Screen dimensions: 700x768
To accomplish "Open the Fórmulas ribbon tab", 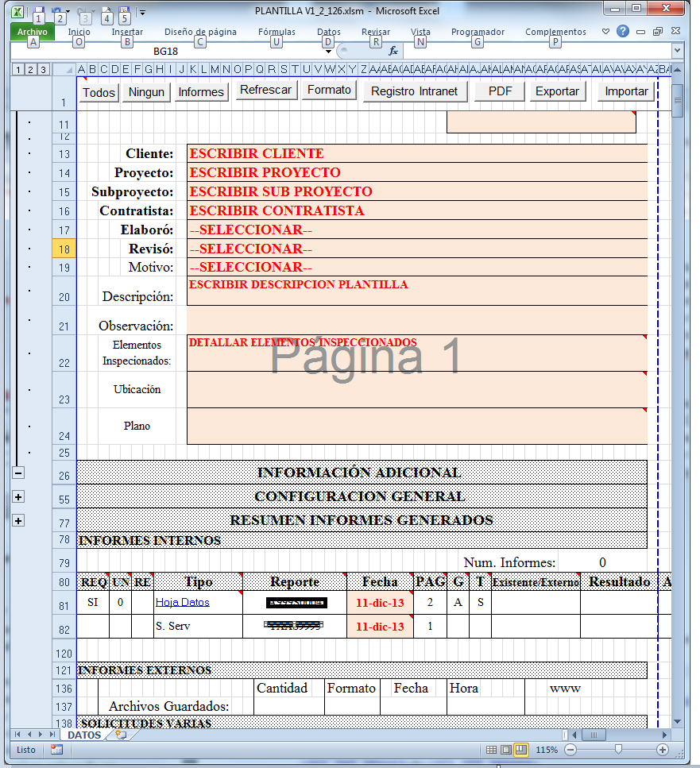I will (277, 33).
